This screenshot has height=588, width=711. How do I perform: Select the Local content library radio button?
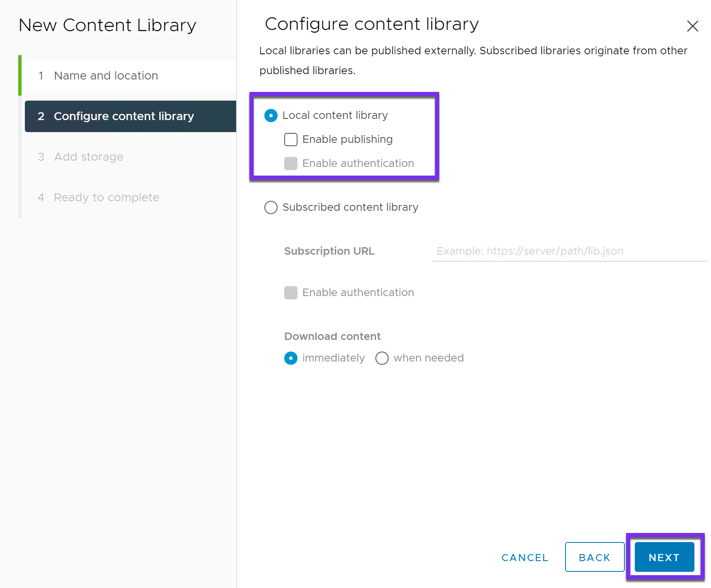pyautogui.click(x=271, y=116)
